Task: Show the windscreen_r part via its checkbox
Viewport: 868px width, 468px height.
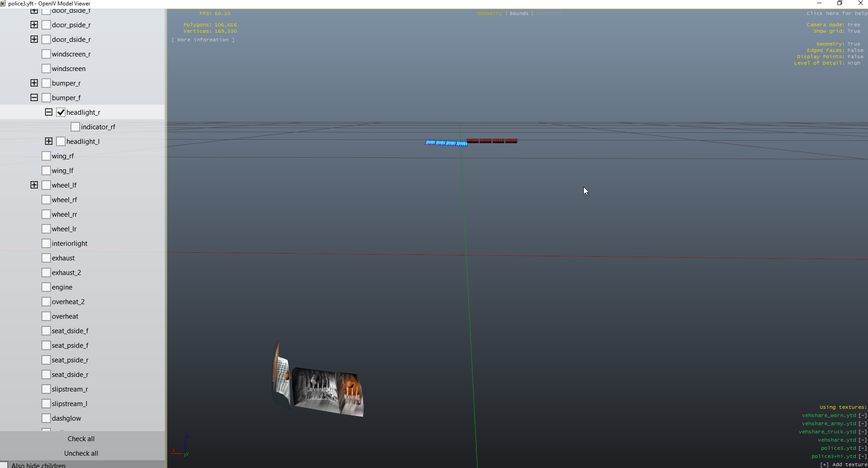Action: coord(46,54)
